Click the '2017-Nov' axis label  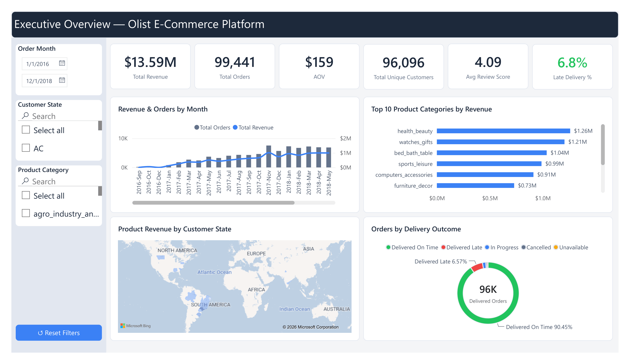pos(269,183)
